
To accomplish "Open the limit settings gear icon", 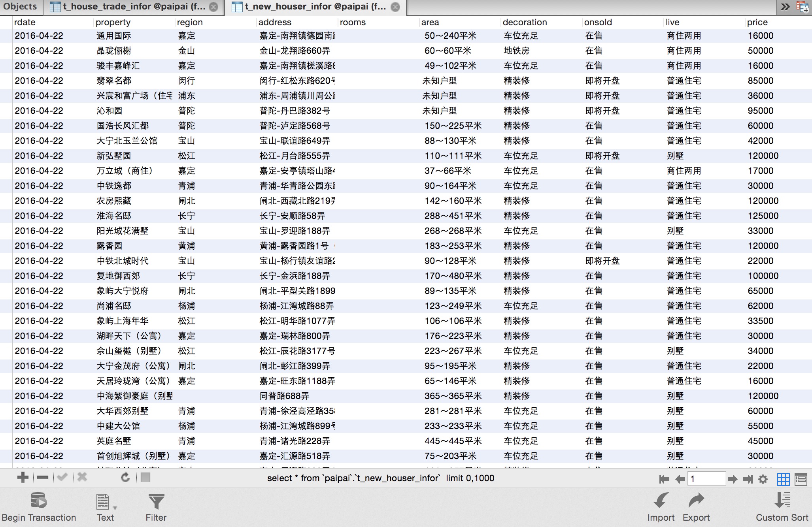I will click(x=763, y=479).
